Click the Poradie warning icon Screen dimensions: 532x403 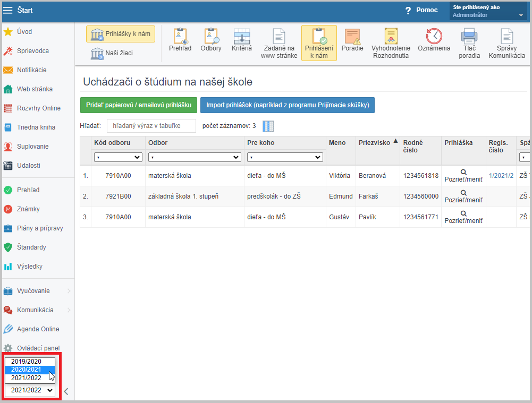[x=352, y=36]
